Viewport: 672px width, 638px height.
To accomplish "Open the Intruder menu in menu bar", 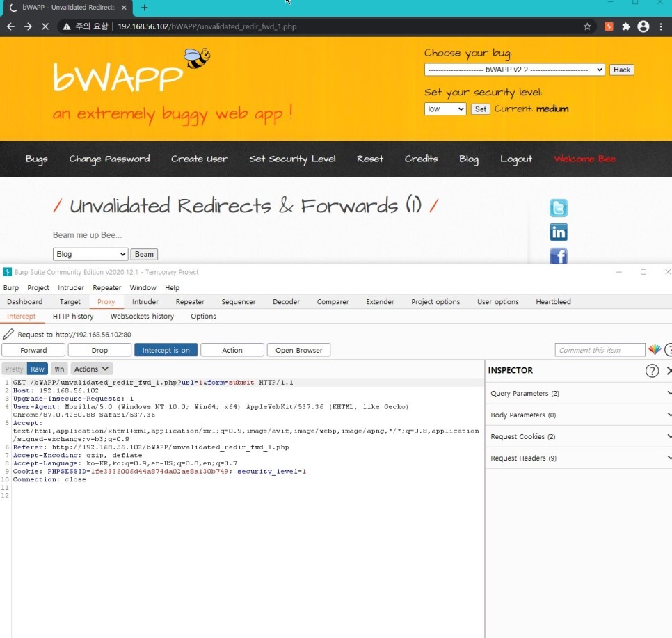I will (x=71, y=287).
